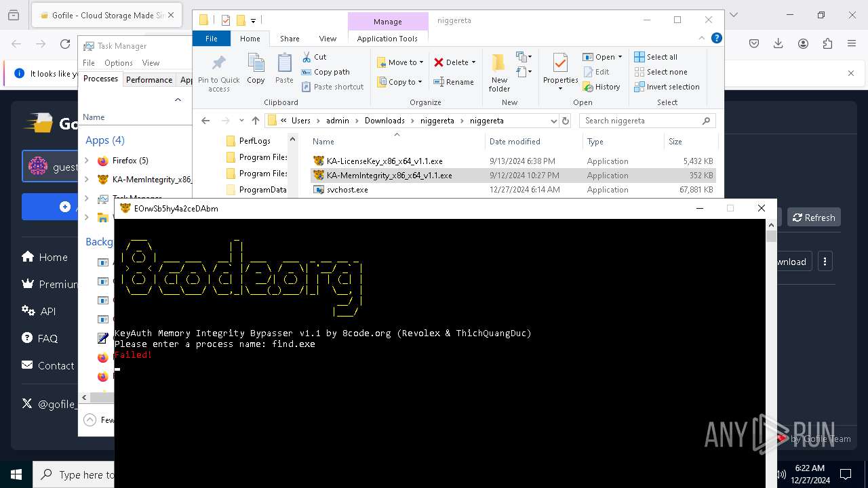Sort by Date modified column

534,142
